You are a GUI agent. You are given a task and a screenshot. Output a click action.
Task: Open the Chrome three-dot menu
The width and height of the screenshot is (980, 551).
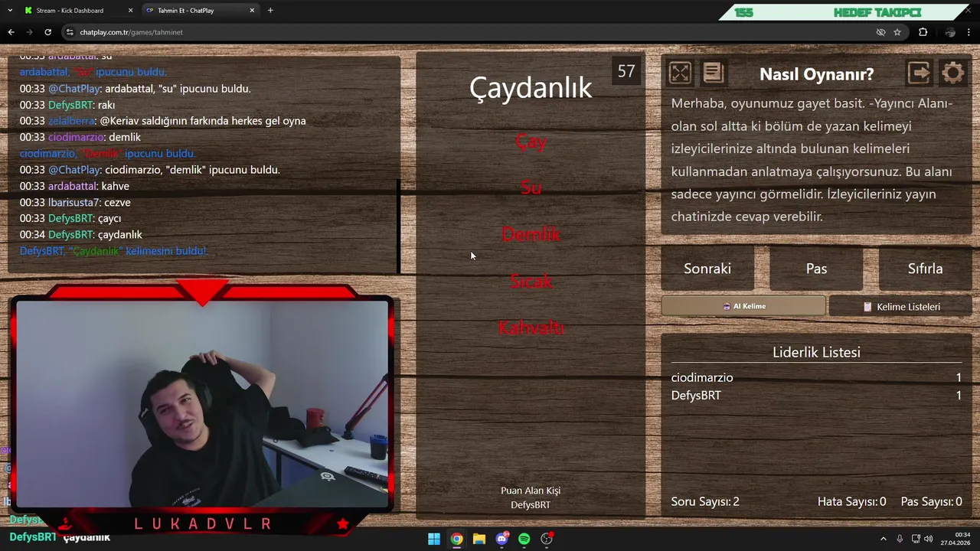(x=969, y=32)
